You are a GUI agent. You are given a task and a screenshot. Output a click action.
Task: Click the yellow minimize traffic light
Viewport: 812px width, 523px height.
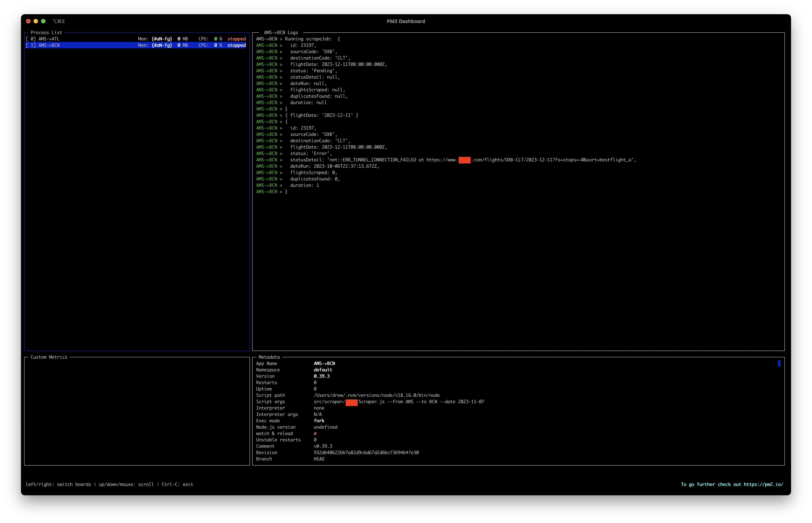36,21
